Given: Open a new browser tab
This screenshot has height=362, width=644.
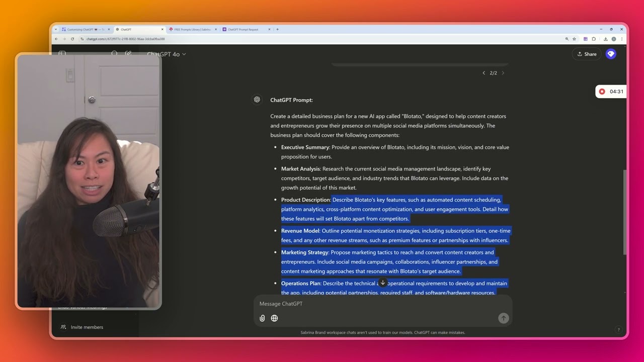Looking at the screenshot, I should 277,29.
